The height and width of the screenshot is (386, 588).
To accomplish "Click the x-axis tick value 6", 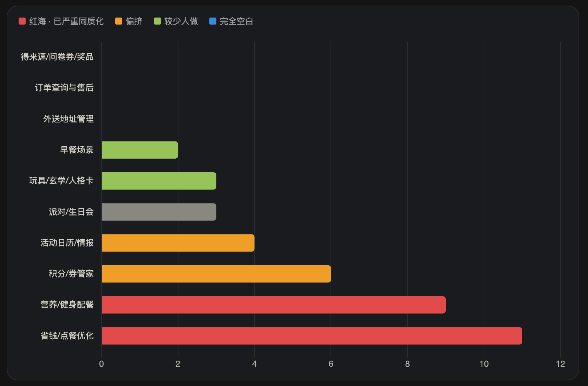I will click(331, 364).
